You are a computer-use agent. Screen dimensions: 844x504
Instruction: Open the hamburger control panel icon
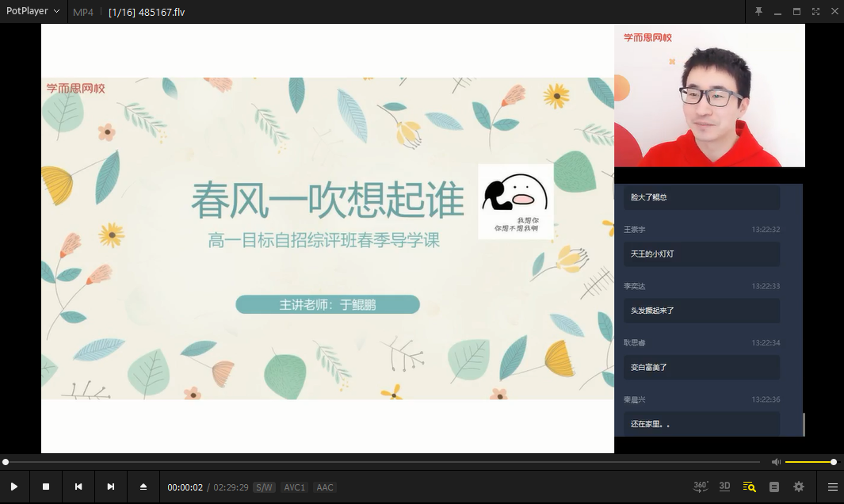pyautogui.click(x=832, y=487)
